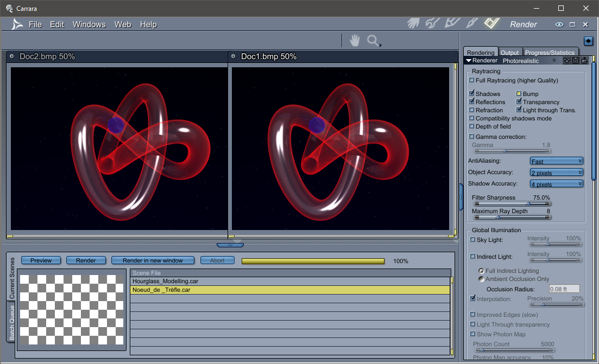The height and width of the screenshot is (364, 599).
Task: Select Ambient Occlusion Only radio button
Action: 481,279
